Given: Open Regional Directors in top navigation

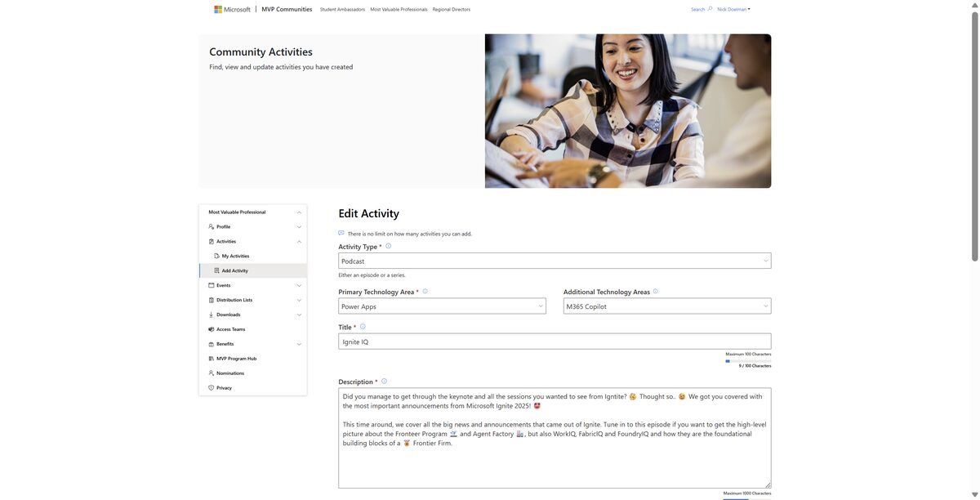Looking at the screenshot, I should pos(452,9).
